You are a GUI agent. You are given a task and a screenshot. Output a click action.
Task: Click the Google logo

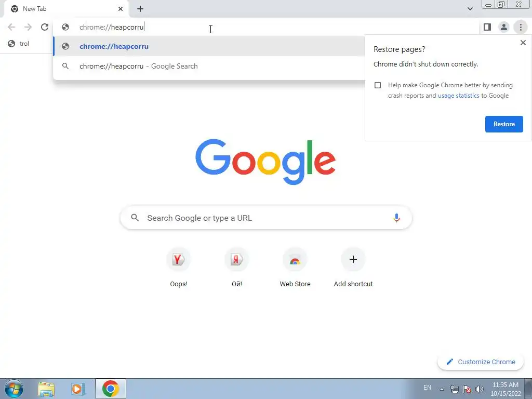click(x=265, y=162)
